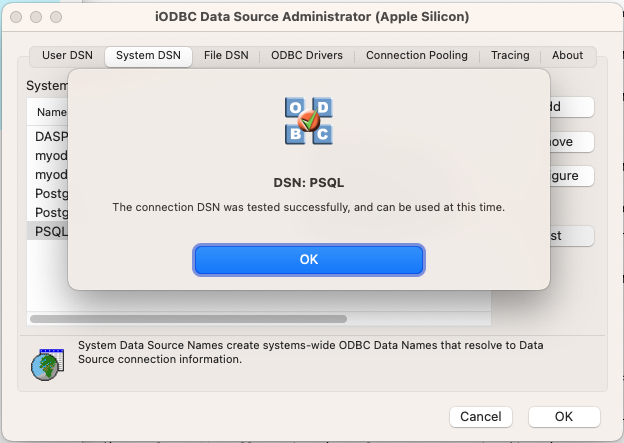Screen dimensions: 624x443
Task: Confirm the DSN test dialog's blue OK
Action: tap(309, 259)
